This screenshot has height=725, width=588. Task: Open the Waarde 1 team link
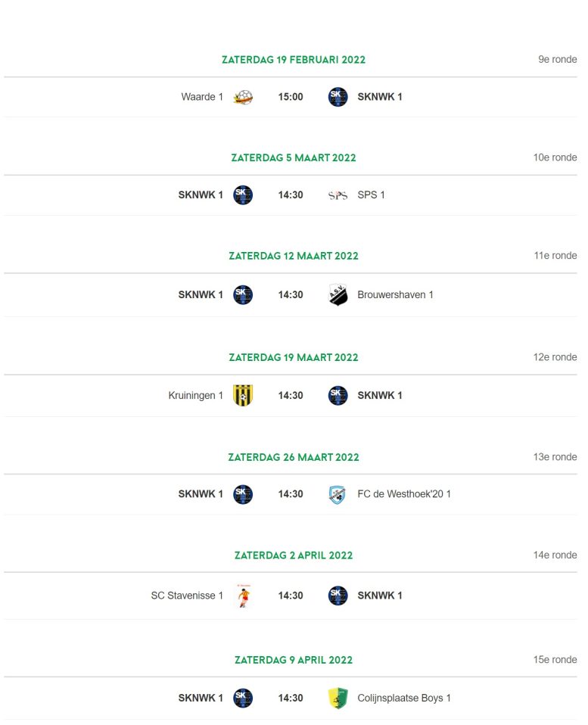(202, 97)
